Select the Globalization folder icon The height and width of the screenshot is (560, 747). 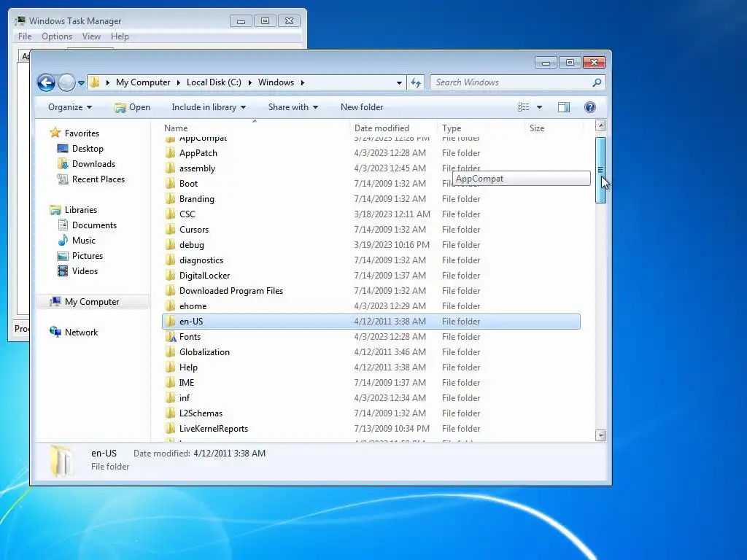(170, 352)
